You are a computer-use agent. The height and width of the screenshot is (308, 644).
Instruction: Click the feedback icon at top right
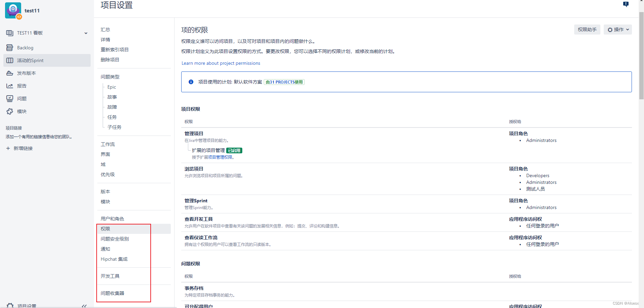pyautogui.click(x=626, y=4)
